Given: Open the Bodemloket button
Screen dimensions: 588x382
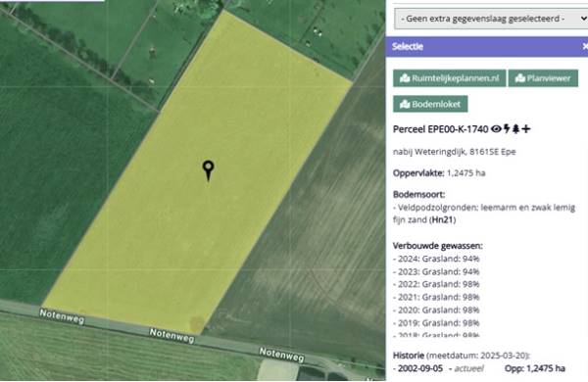Looking at the screenshot, I should 430,104.
